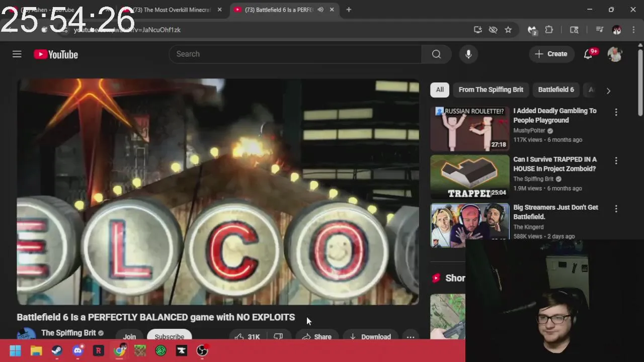Open Big Streamers Battlefield thumbnail
Viewport: 644px width, 362px height.
pyautogui.click(x=470, y=225)
